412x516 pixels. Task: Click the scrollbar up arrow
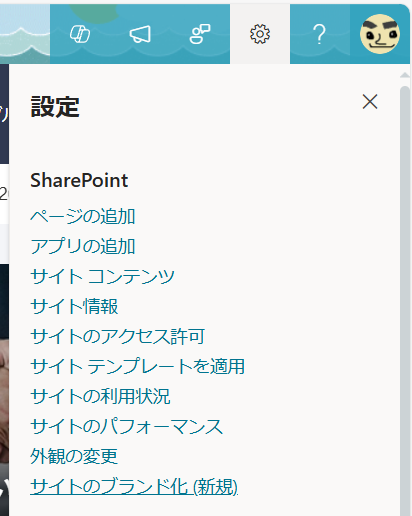click(405, 75)
